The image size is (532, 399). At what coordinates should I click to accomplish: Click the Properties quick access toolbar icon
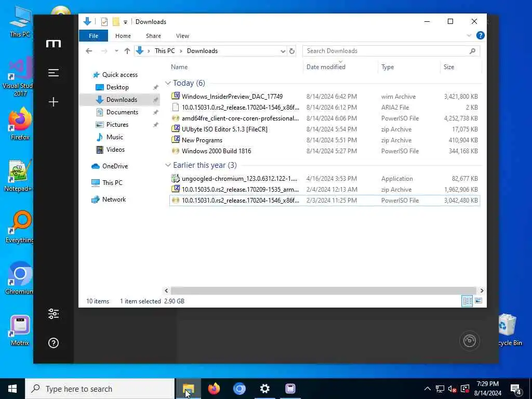click(104, 22)
